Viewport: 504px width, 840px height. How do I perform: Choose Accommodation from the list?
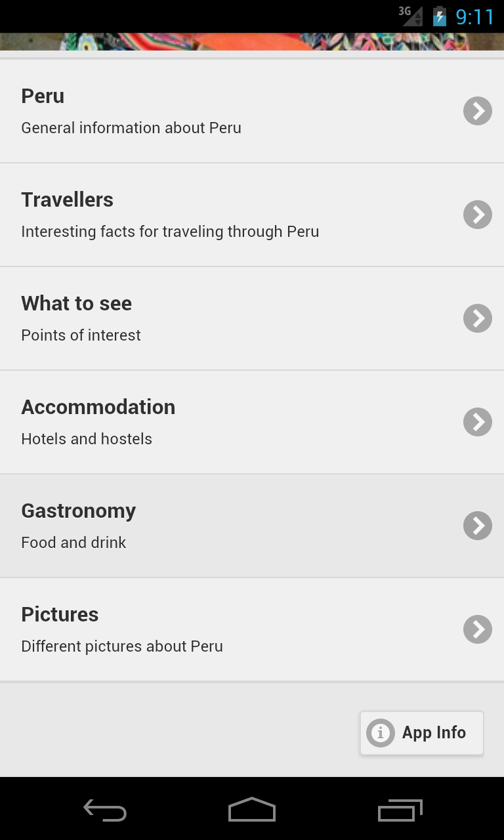point(98,407)
